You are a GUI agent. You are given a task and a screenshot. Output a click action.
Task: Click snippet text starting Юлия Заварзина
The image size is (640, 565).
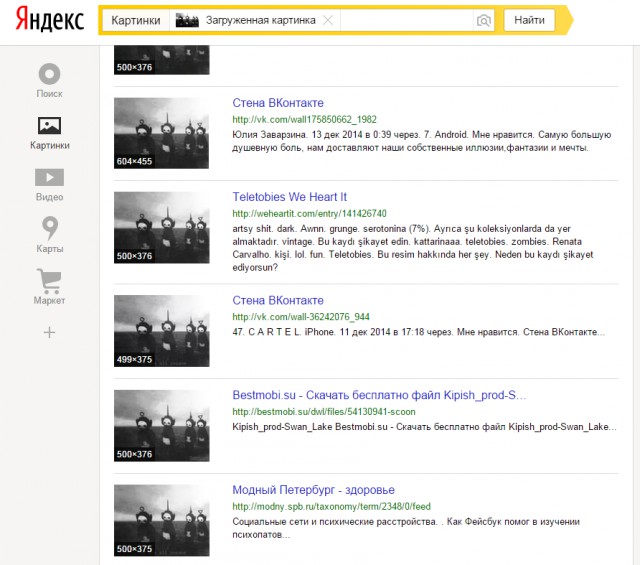(421, 141)
